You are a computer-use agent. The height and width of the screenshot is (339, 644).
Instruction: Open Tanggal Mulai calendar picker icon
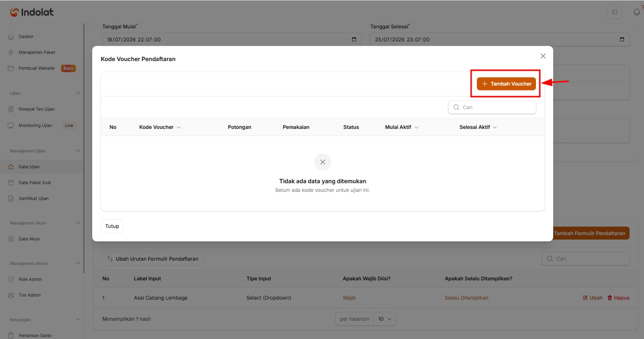(354, 39)
